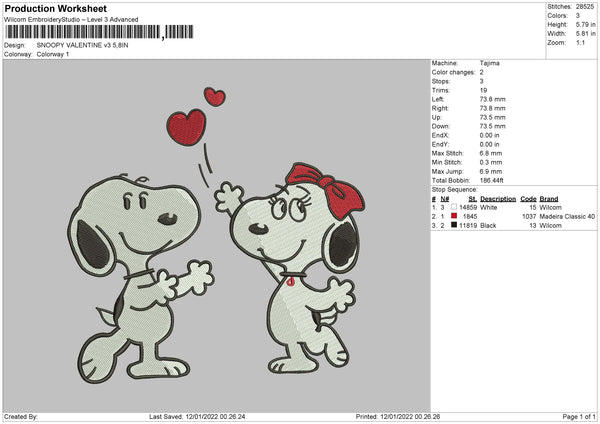Screen dimensions: 600x424
Task: Click the 'Stops:' label
Action: pyautogui.click(x=441, y=81)
